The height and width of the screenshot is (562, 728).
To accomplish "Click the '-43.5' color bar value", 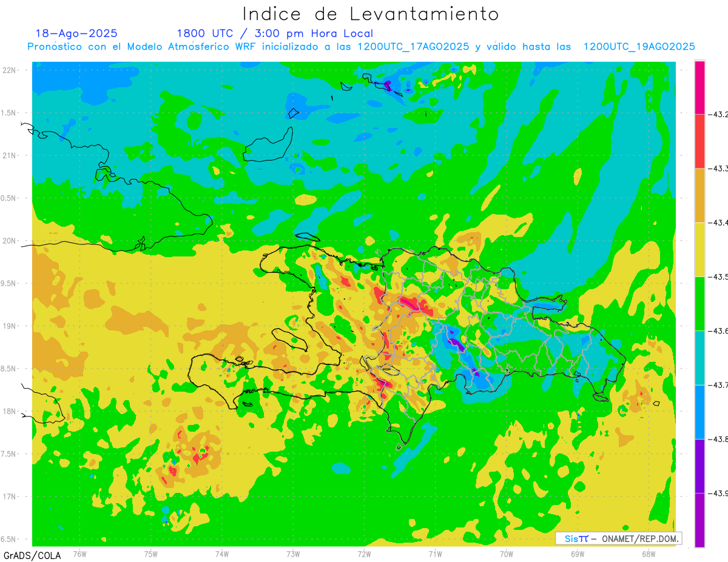I will (x=720, y=276).
